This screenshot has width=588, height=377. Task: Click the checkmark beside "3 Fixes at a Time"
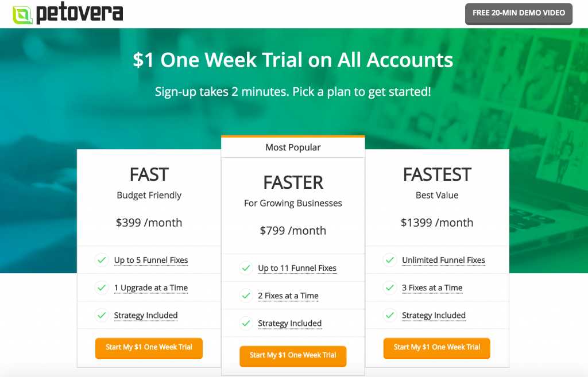tap(390, 287)
